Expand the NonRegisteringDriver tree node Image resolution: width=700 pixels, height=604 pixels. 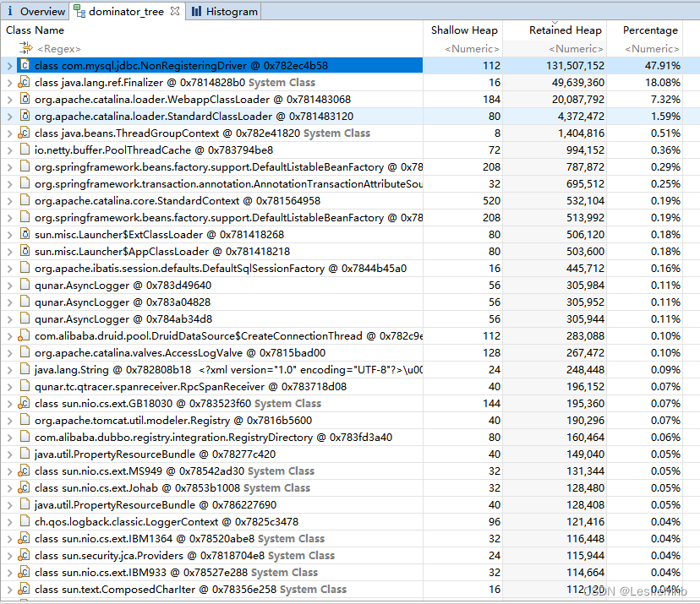[8, 66]
